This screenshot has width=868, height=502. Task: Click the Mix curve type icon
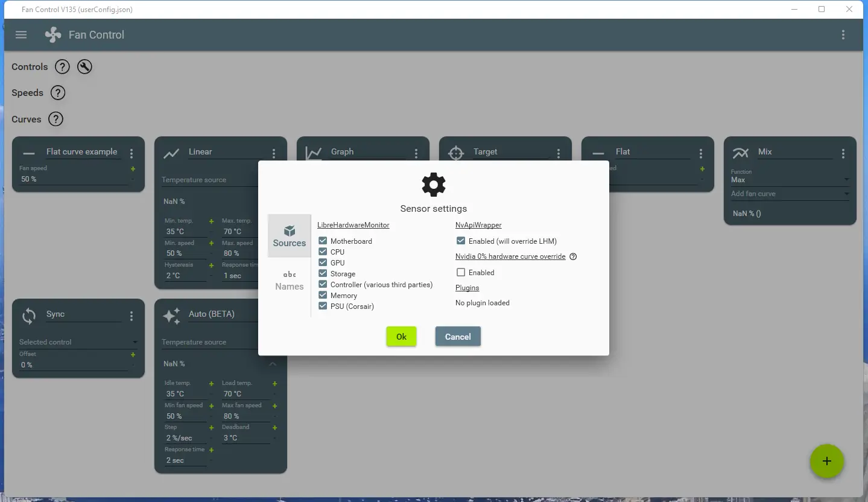tap(740, 153)
